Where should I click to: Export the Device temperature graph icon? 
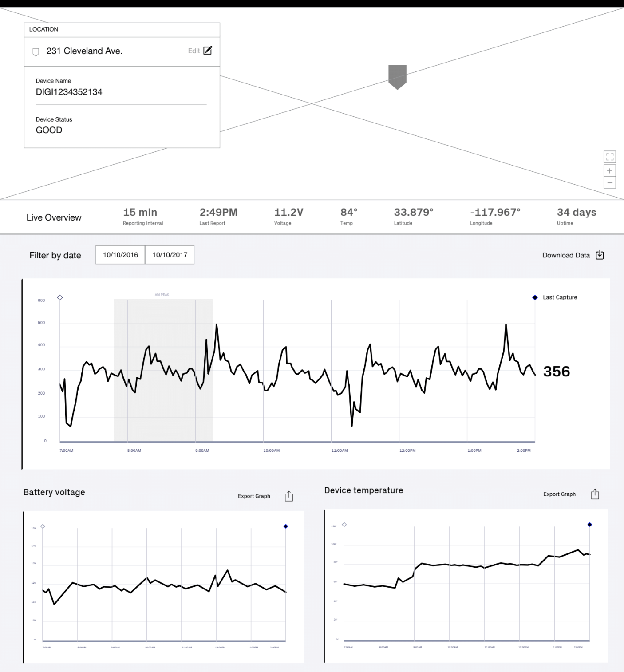(x=595, y=494)
